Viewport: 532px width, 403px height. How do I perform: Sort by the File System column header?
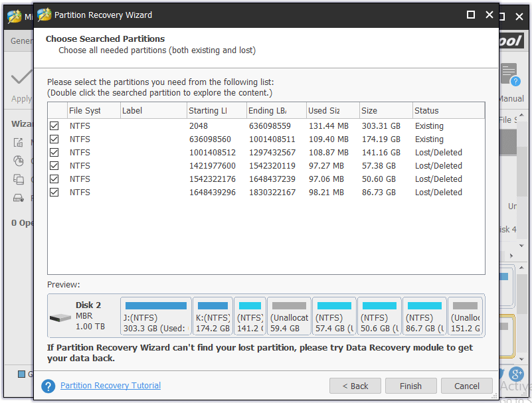pyautogui.click(x=94, y=111)
